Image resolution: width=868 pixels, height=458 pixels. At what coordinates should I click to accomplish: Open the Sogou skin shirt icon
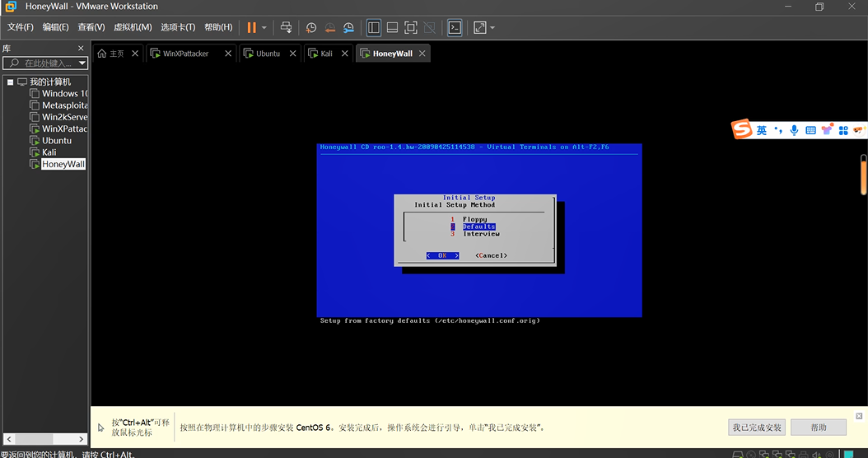pyautogui.click(x=827, y=129)
